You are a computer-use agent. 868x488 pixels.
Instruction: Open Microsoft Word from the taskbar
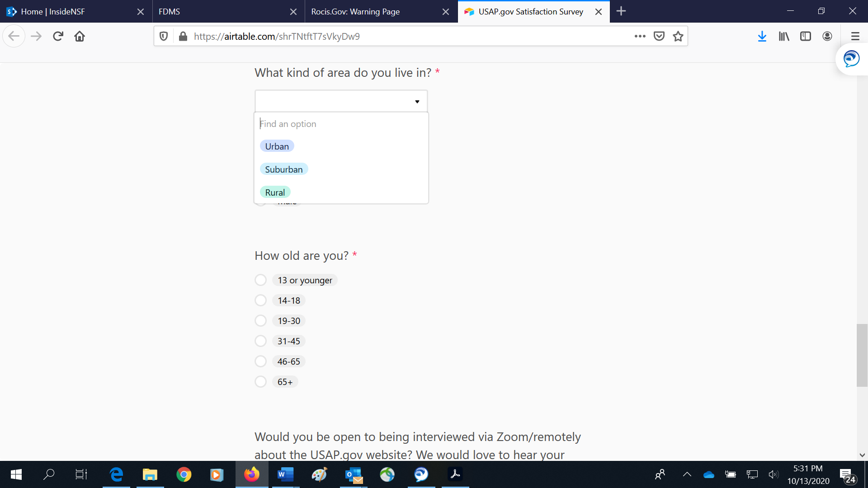285,474
